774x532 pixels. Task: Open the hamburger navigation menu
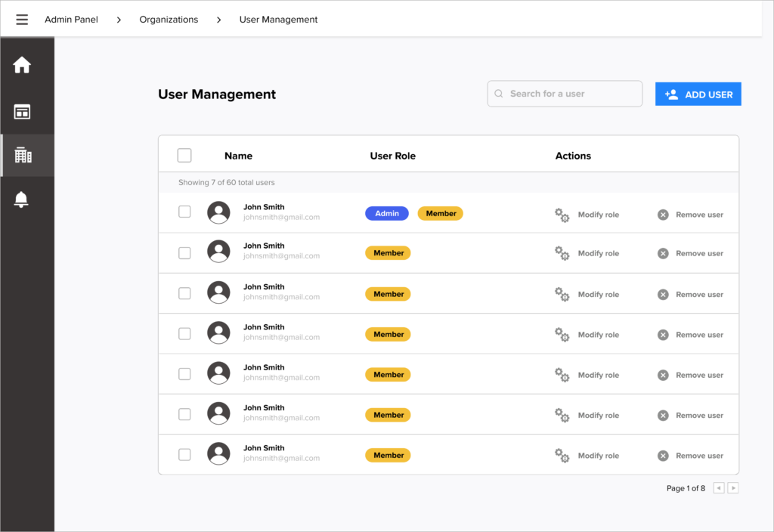pos(21,19)
